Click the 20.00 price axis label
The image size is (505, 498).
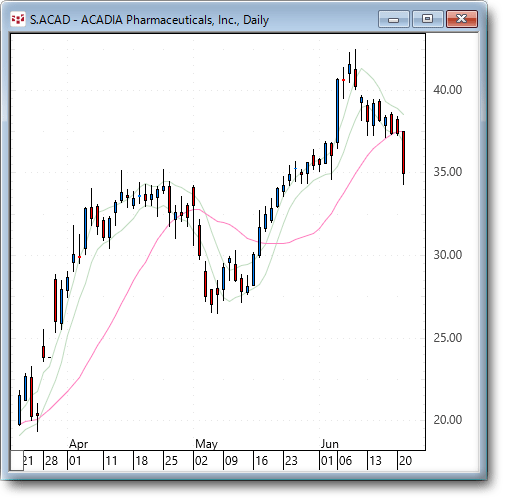click(x=448, y=420)
